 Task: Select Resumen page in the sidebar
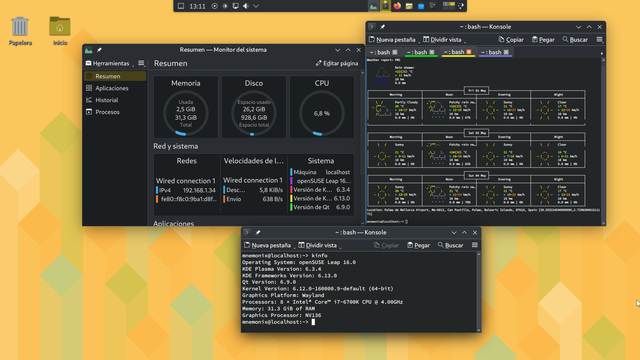(x=115, y=76)
